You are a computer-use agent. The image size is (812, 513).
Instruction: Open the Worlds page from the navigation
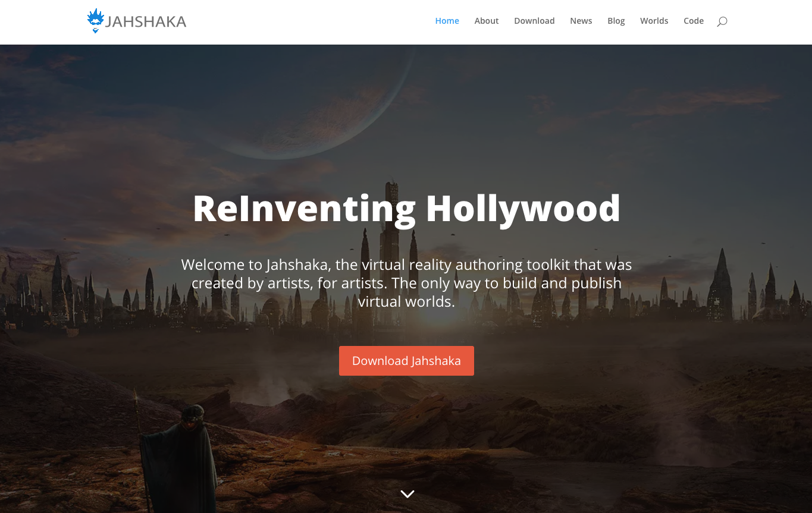[x=654, y=21]
